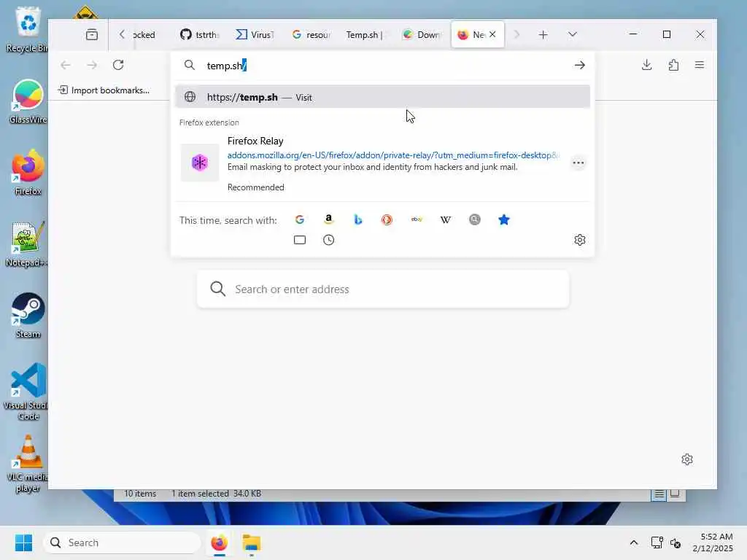Switch to the Google resour tab
This screenshot has width=747, height=560.
click(x=311, y=35)
